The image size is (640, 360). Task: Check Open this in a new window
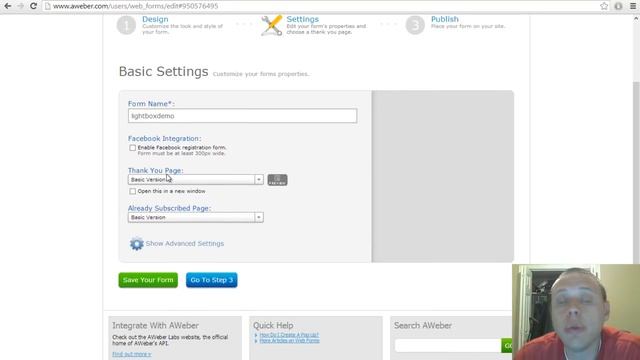pos(132,191)
